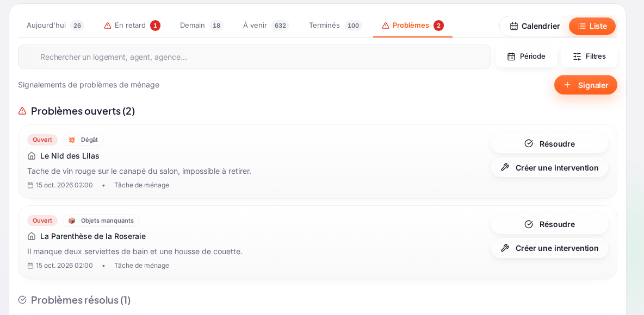Open the Période date picker
Screen dimensions: 644x315
[526, 56]
